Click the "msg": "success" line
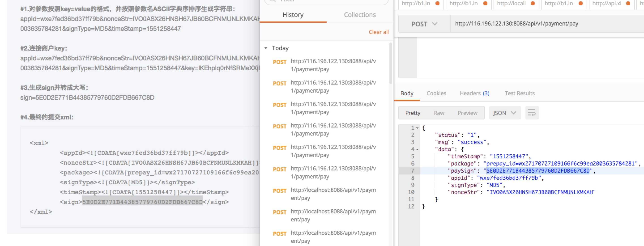Screen dimensions: 644x246 [x=462, y=142]
